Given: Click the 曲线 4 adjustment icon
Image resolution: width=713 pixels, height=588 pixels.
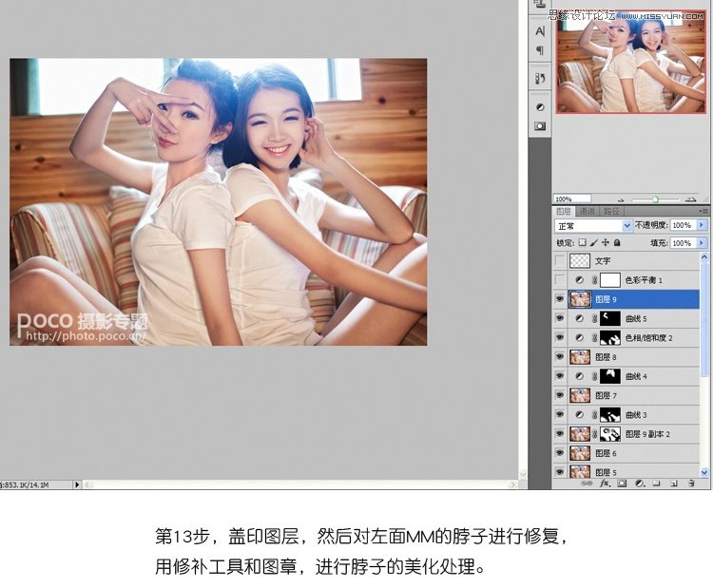Looking at the screenshot, I should pyautogui.click(x=579, y=376).
